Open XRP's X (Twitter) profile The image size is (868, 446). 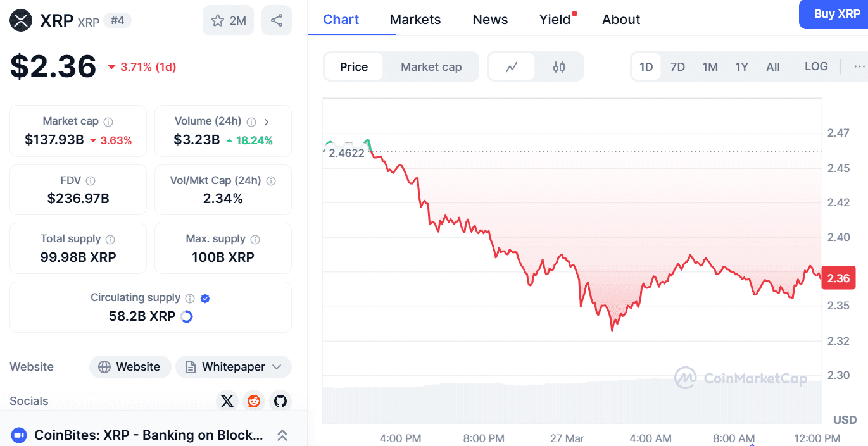click(227, 400)
